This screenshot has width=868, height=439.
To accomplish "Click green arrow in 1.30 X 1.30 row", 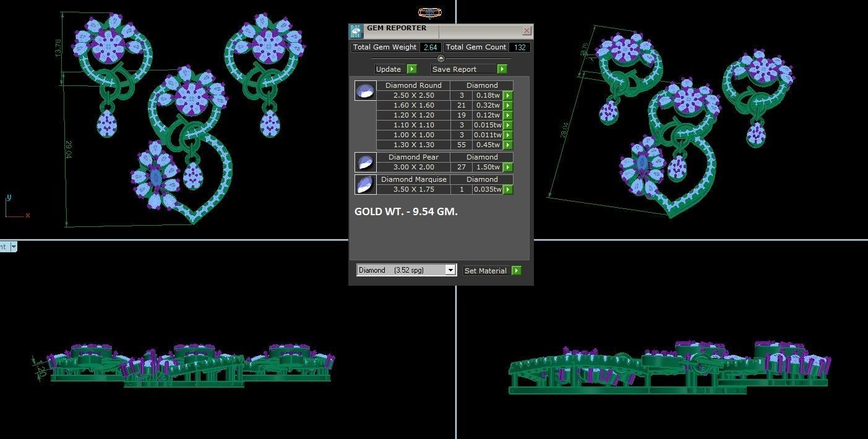I will (x=508, y=145).
